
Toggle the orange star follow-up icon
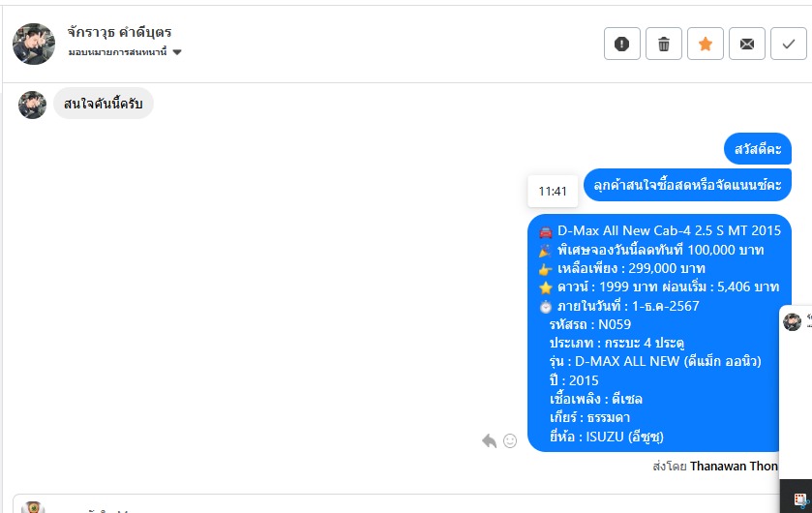click(x=706, y=44)
